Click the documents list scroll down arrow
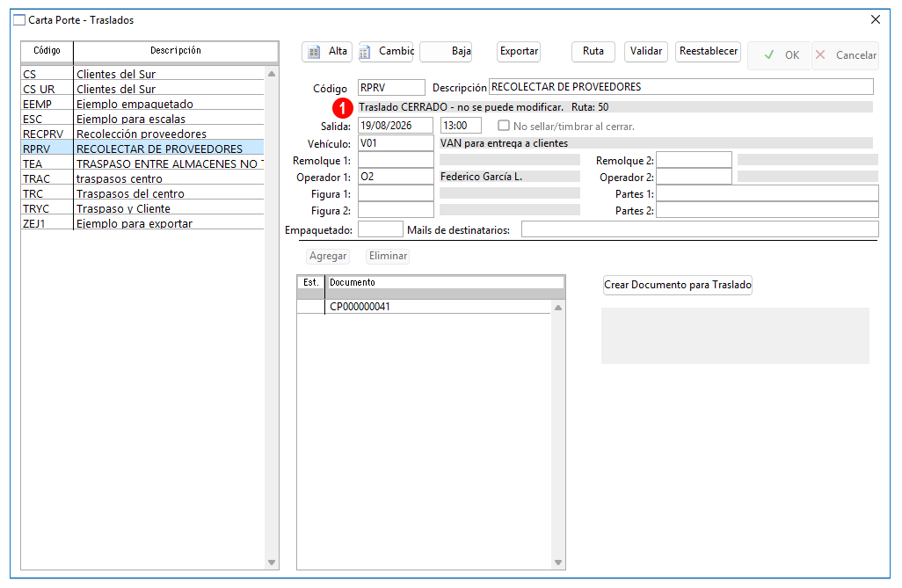The image size is (902, 588). click(x=558, y=563)
